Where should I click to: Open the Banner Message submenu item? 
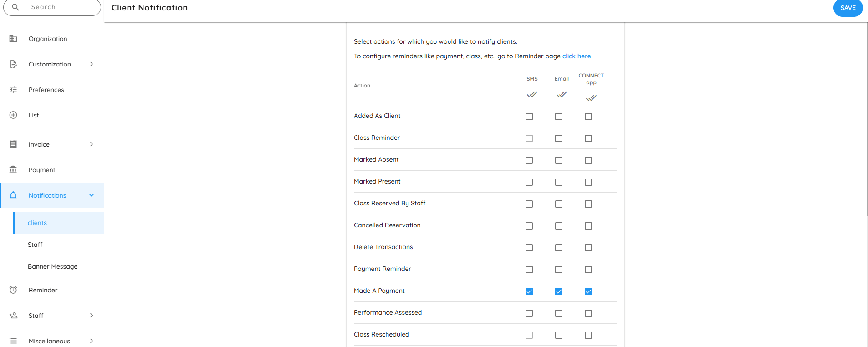coord(52,266)
